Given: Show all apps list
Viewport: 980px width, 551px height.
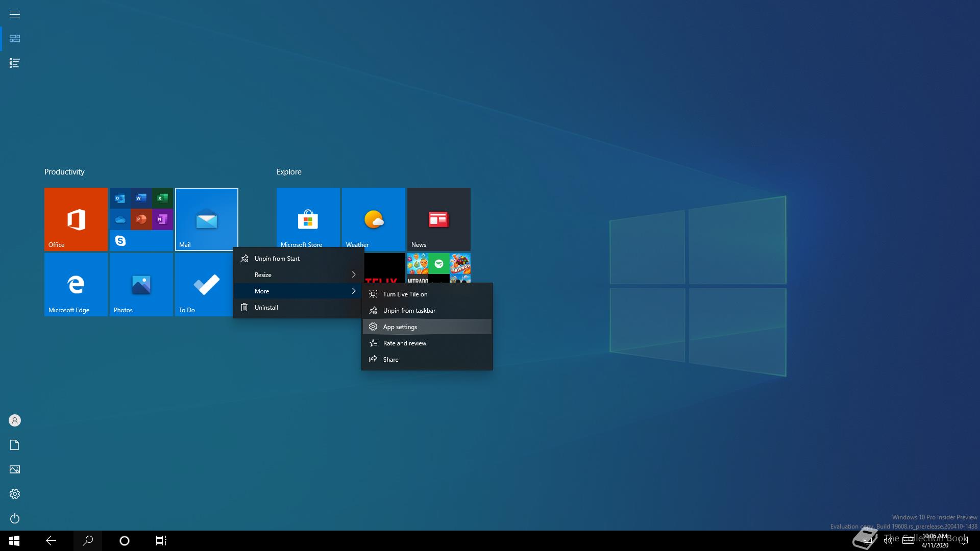Looking at the screenshot, I should tap(15, 63).
